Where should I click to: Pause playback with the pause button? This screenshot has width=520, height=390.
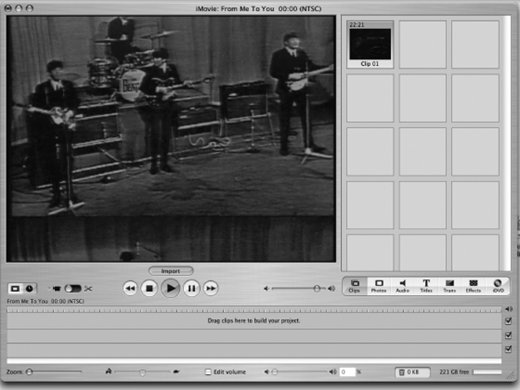(191, 288)
